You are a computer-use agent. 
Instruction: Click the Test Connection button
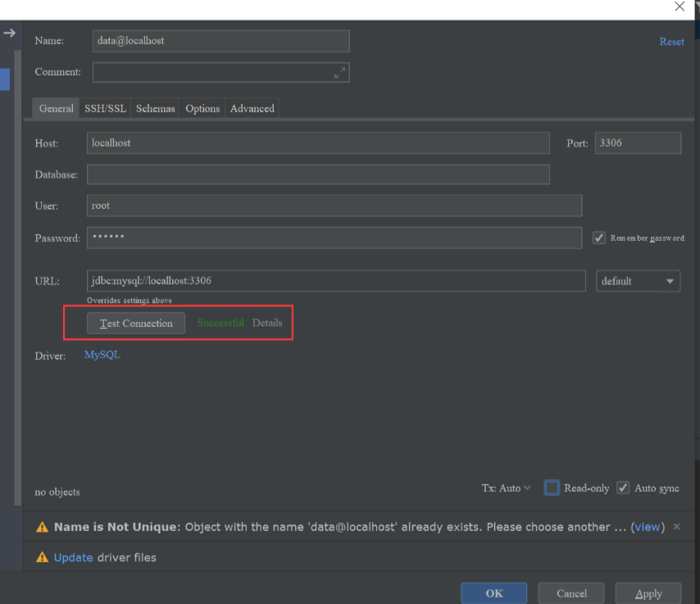coord(136,323)
